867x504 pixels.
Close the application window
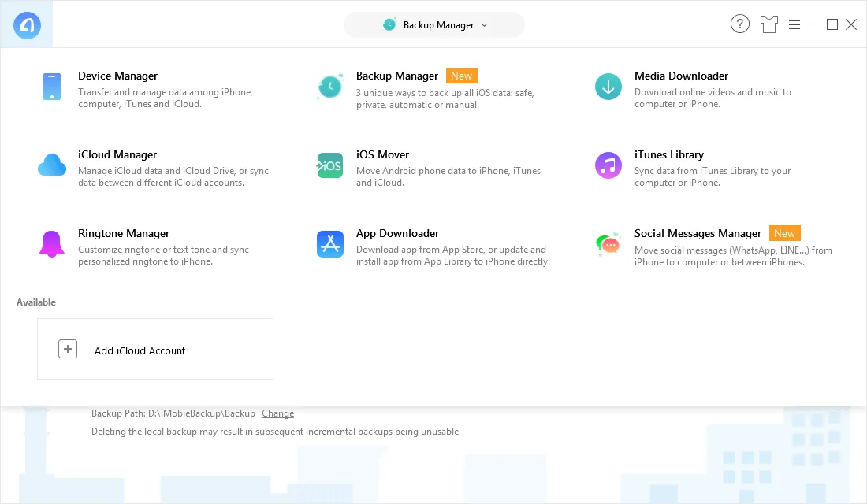click(x=851, y=24)
